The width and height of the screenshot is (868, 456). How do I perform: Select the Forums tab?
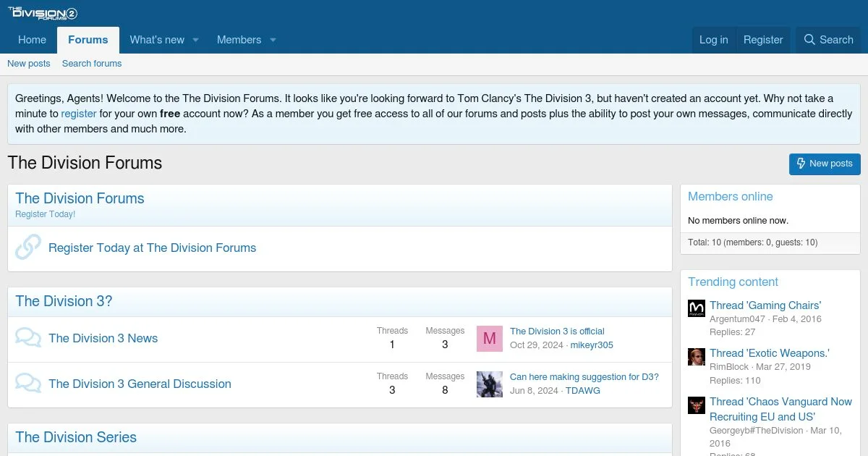(x=88, y=40)
